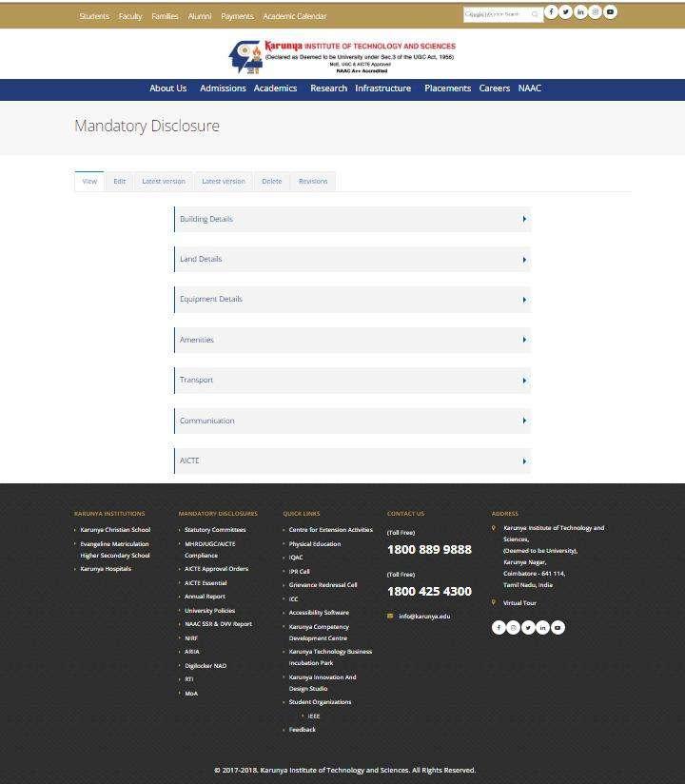Open NAAC SSR & DVV Report link
The height and width of the screenshot is (784, 685).
coord(218,624)
